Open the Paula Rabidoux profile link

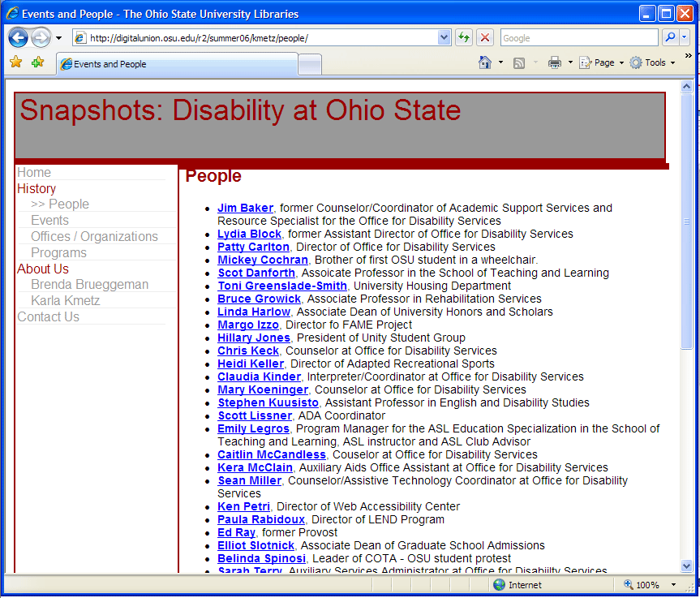point(260,519)
